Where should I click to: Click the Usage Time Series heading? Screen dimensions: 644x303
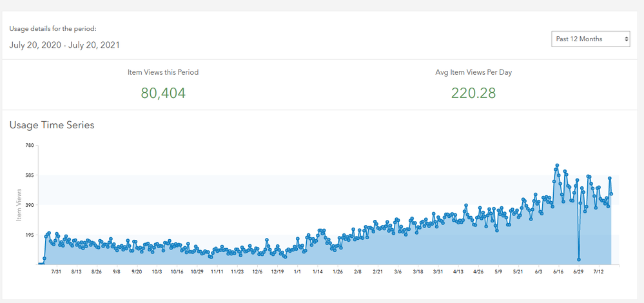coord(52,125)
